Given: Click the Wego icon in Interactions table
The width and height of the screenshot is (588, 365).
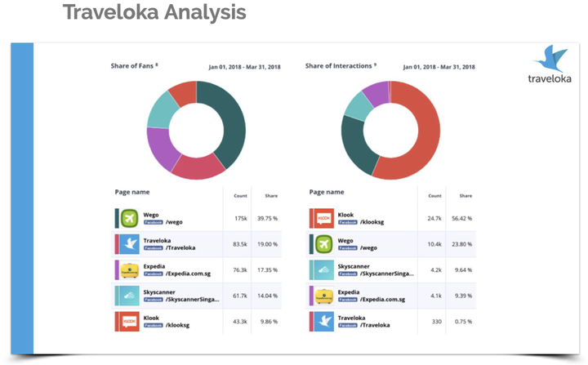Looking at the screenshot, I should [323, 243].
